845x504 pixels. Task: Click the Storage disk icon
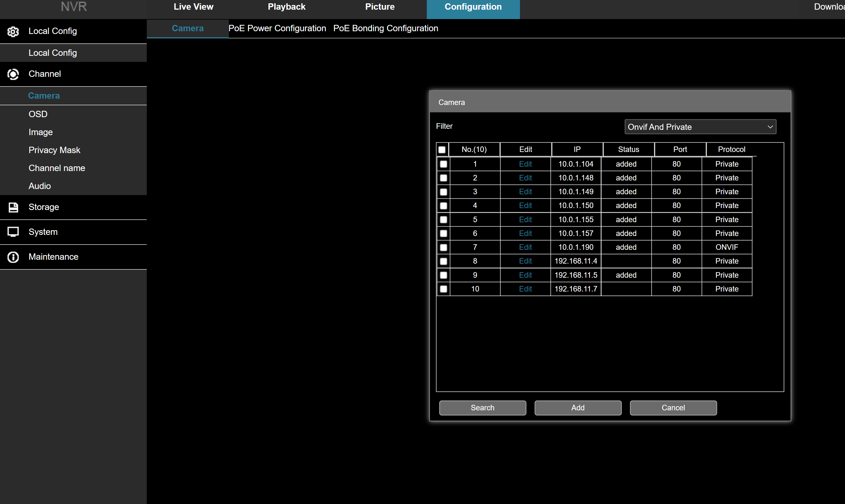click(x=13, y=207)
